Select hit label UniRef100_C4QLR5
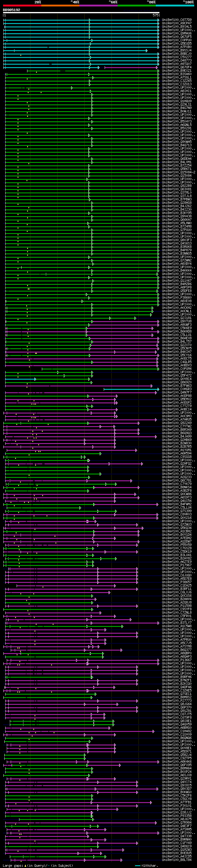Viewport: 197px width, 868px height. point(177,362)
